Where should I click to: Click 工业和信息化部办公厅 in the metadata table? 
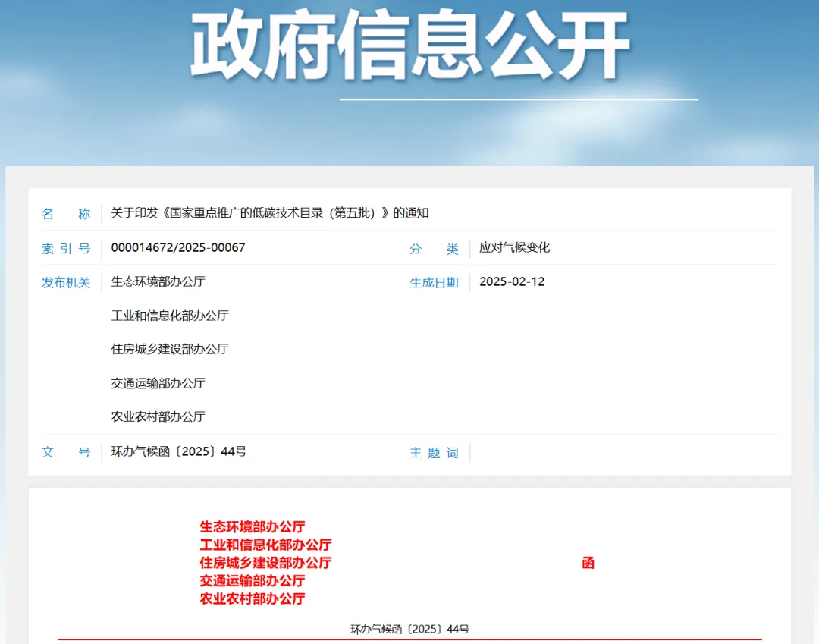[170, 316]
